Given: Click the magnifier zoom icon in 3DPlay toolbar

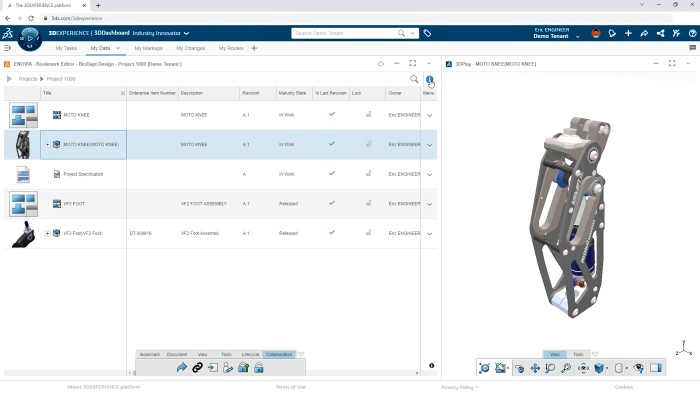Looking at the screenshot, I should 566,368.
